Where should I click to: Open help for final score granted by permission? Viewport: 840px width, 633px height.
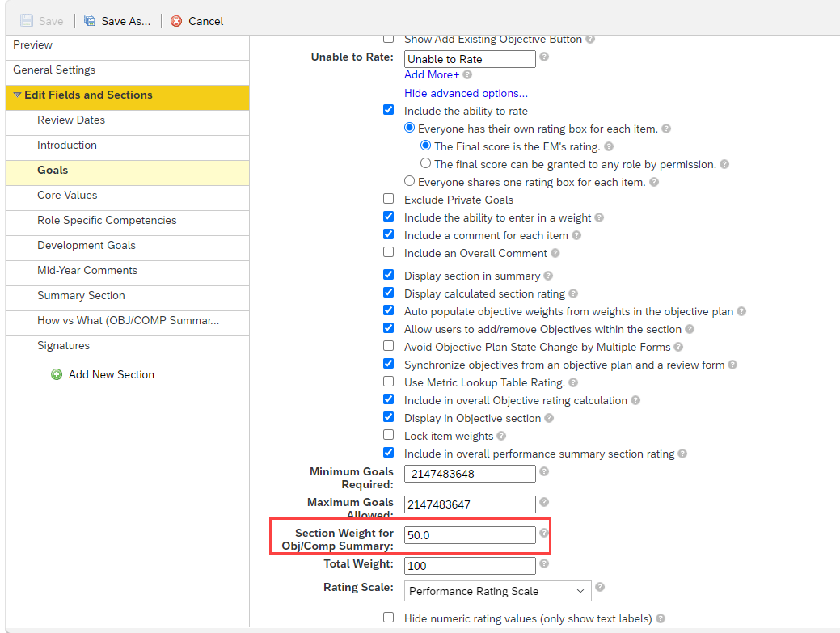pyautogui.click(x=724, y=164)
